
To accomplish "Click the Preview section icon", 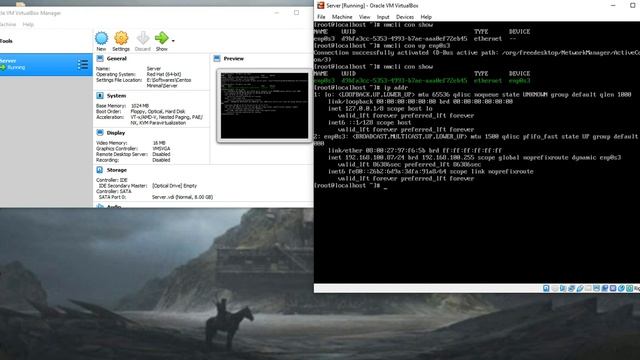I will pos(217,59).
